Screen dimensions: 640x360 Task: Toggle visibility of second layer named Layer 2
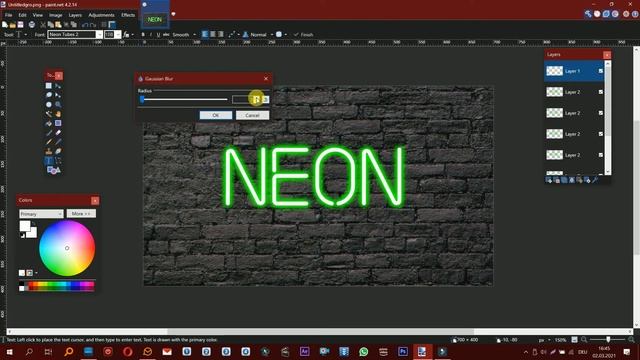click(600, 92)
